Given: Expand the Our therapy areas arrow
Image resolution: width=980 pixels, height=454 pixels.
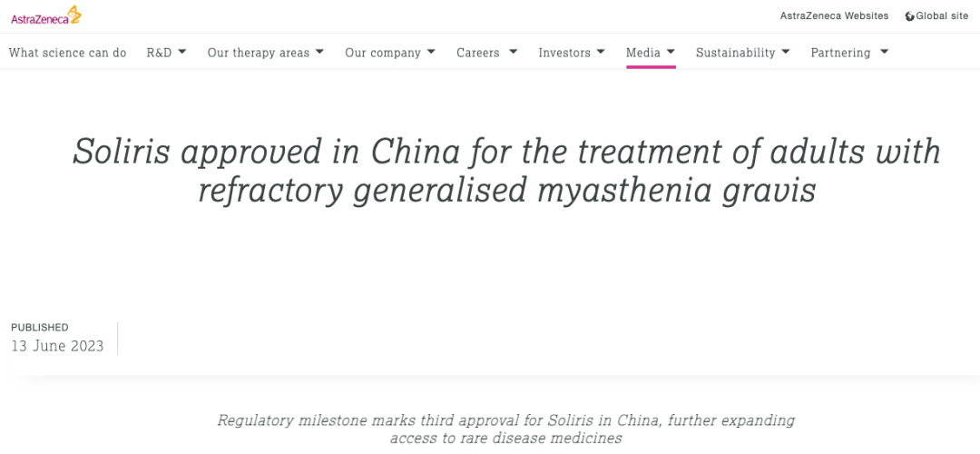Looking at the screenshot, I should 319,52.
